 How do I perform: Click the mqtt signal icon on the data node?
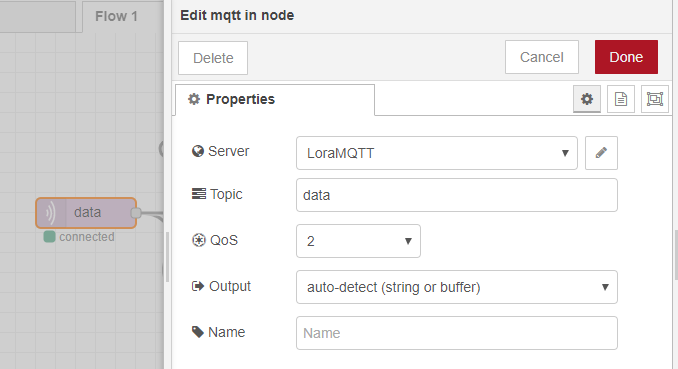[51, 213]
